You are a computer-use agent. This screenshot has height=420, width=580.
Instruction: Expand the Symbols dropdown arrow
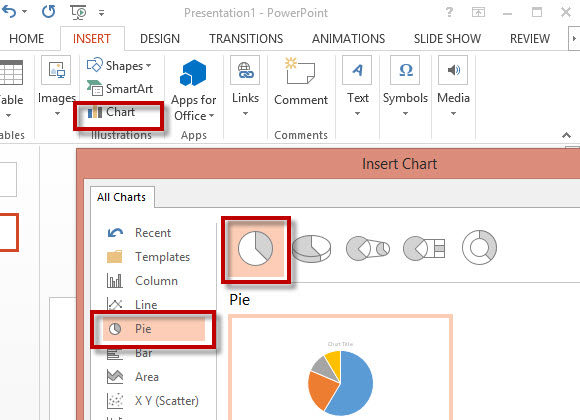point(405,114)
